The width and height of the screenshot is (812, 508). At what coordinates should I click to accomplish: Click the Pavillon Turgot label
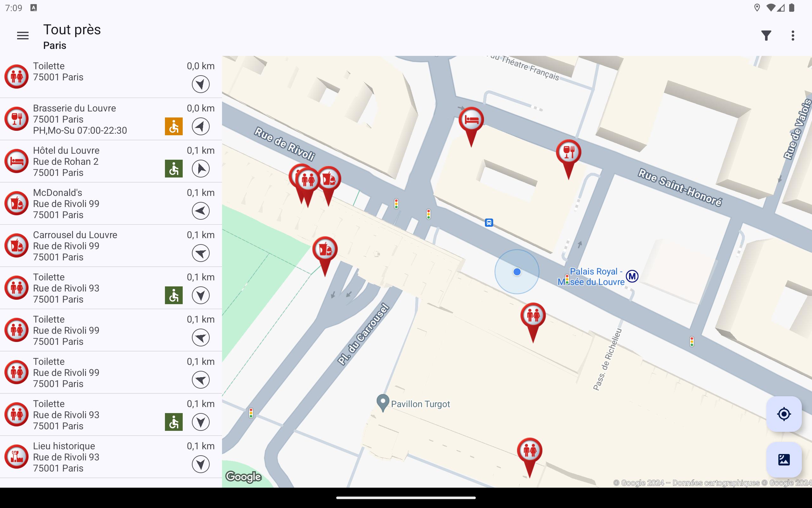click(420, 404)
